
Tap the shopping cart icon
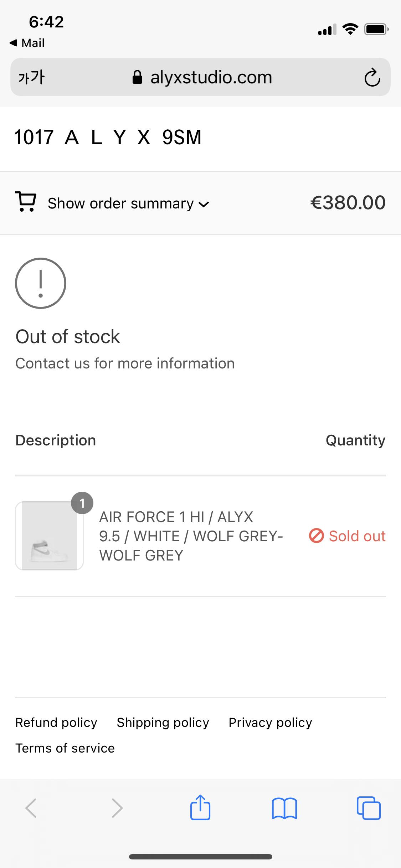click(25, 202)
